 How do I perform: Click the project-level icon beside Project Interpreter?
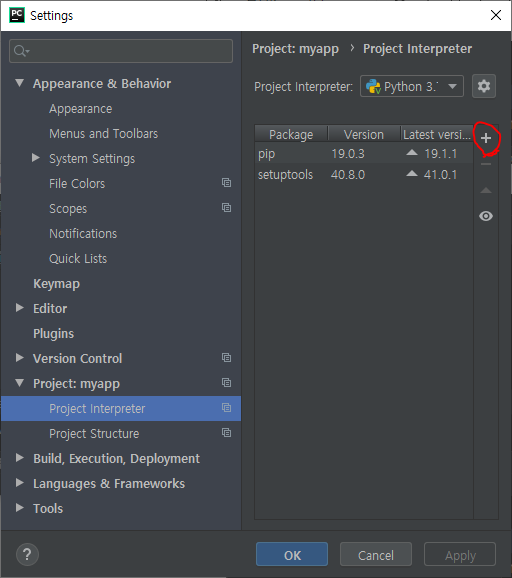[226, 408]
